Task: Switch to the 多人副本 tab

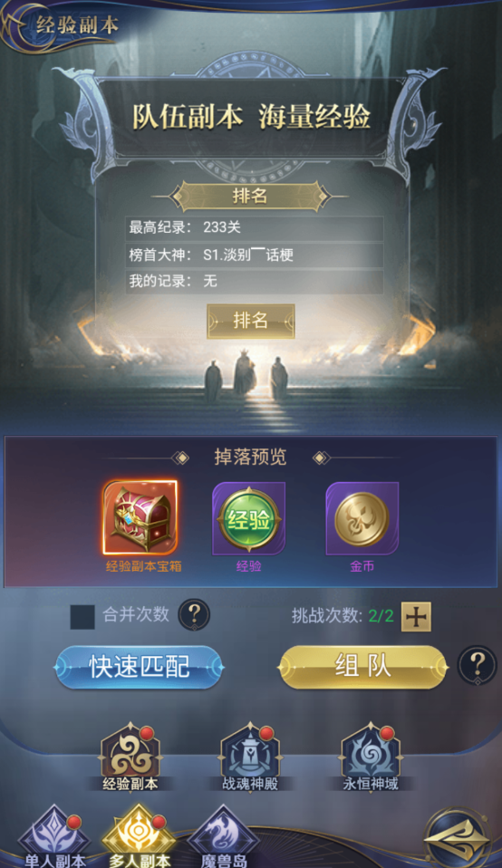Action: coord(140,837)
